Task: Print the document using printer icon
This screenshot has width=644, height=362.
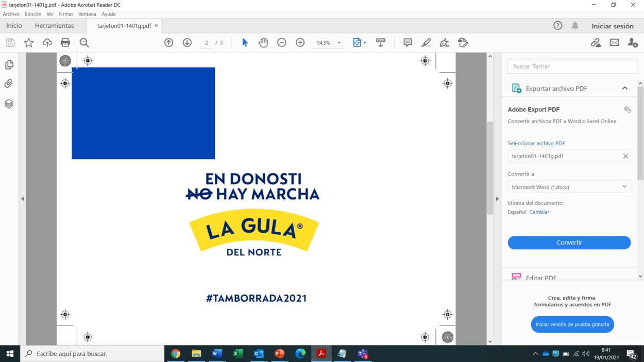Action: tap(65, 43)
